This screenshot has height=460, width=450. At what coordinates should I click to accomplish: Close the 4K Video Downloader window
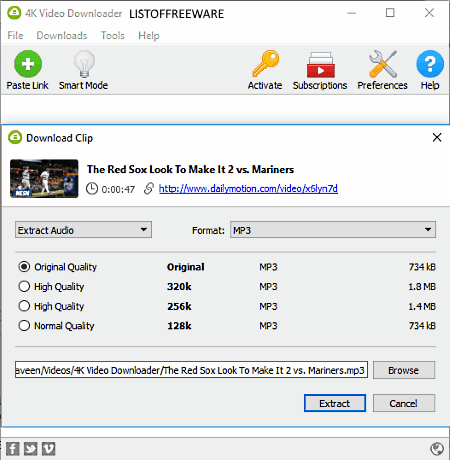tap(429, 13)
